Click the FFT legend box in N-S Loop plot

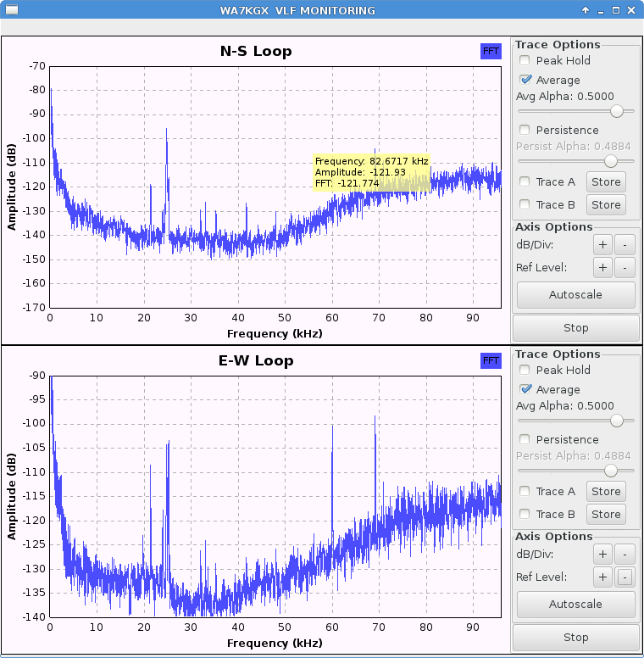[x=491, y=51]
